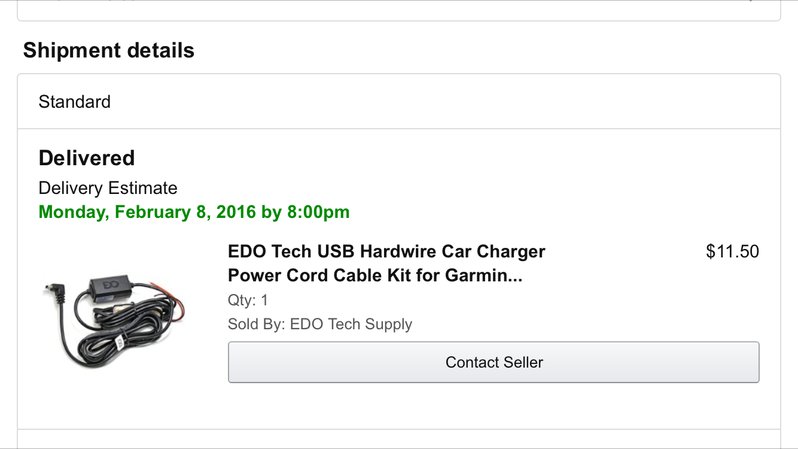Click the Delivery Estimate label

pos(108,188)
